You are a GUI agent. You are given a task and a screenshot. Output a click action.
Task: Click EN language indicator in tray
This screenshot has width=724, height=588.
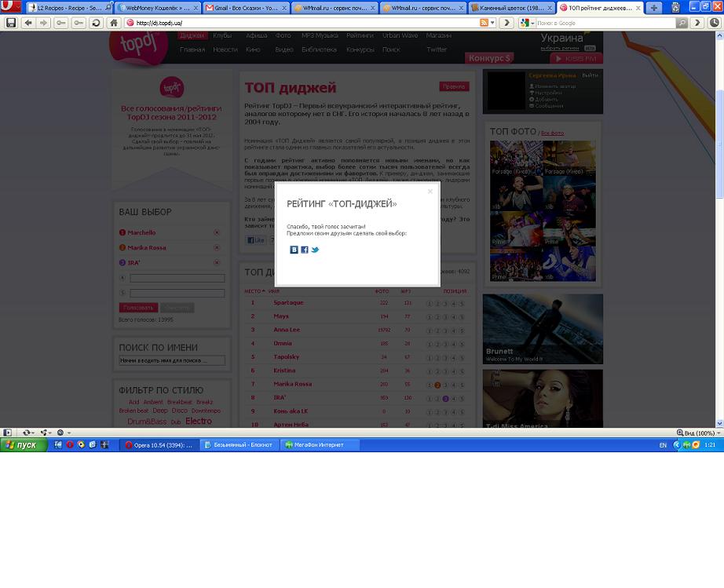pos(663,445)
